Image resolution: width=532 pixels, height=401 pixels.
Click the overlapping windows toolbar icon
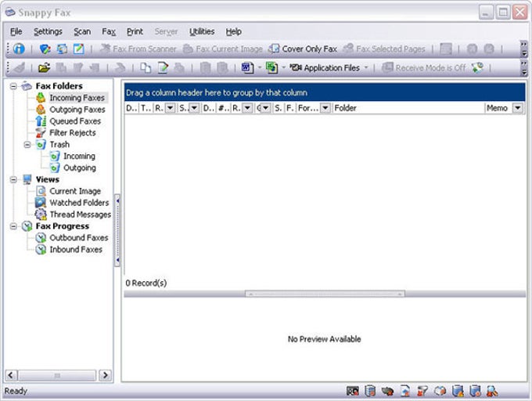[x=62, y=49]
